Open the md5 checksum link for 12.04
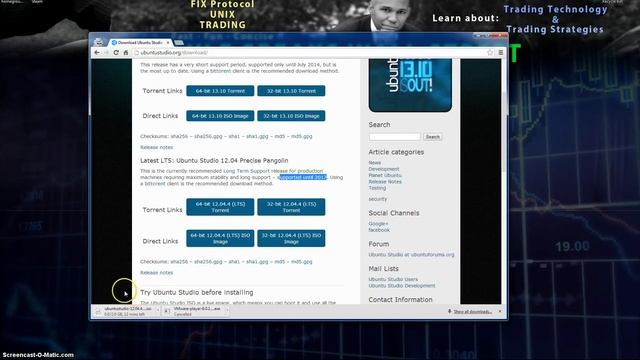640x360 pixels. click(280, 262)
